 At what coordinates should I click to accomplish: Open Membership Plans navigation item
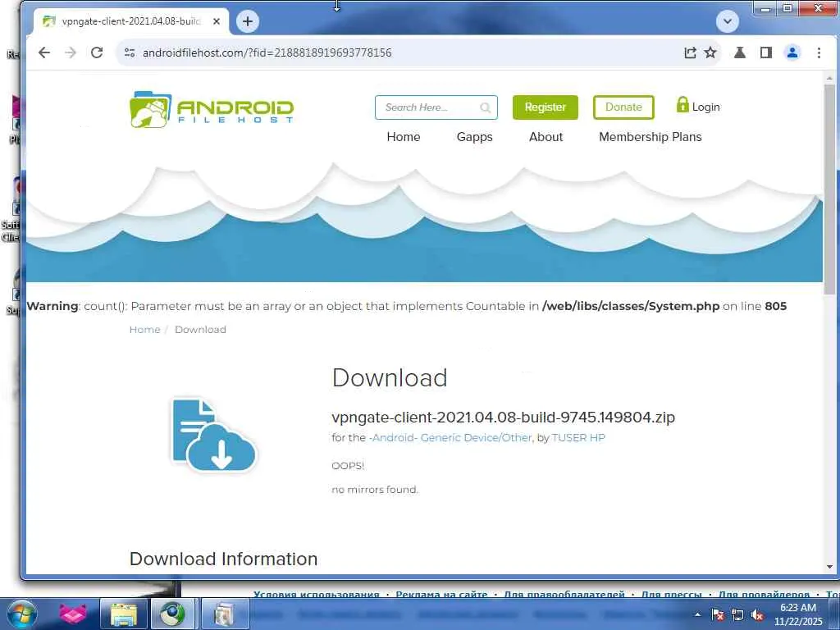651,137
